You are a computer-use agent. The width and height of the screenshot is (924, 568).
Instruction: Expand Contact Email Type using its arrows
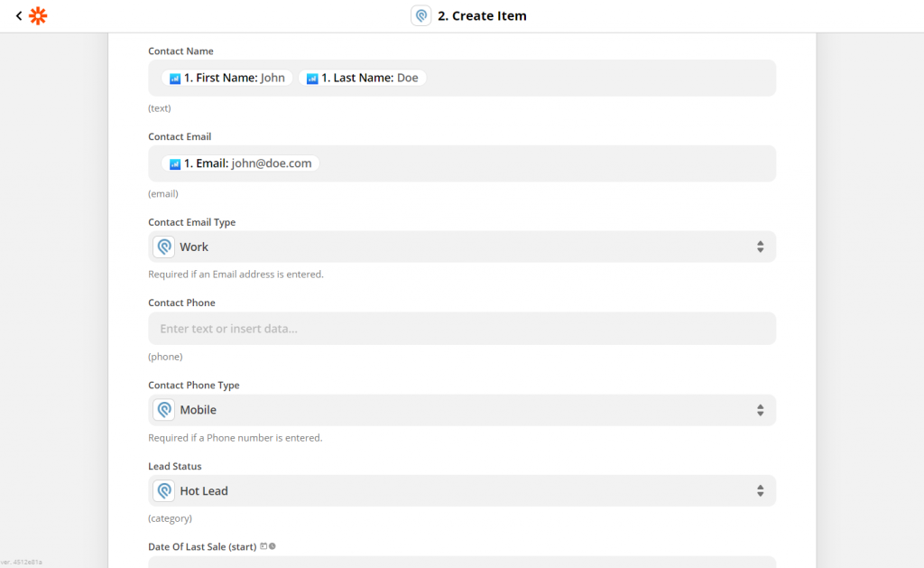coord(760,247)
